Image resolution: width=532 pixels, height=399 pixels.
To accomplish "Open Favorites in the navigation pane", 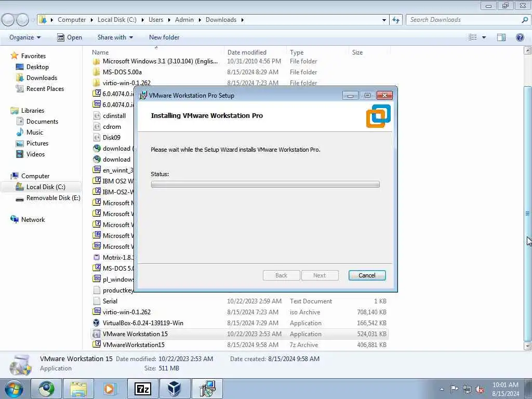I will click(33, 56).
